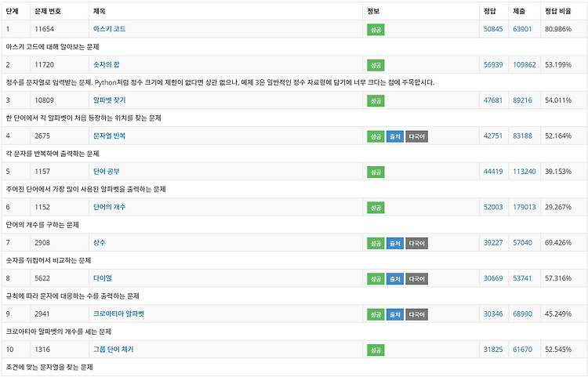Click gray 다국어 badge in row 5622
Image resolution: width=588 pixels, height=377 pixels.
pos(416,279)
